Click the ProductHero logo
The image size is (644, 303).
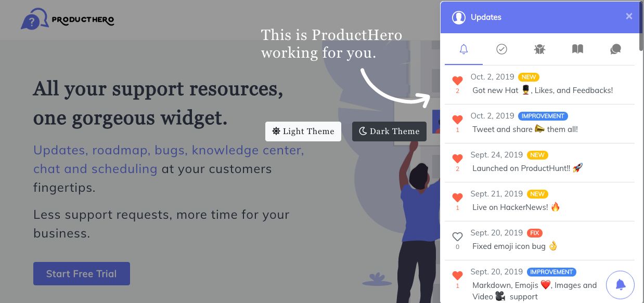(68, 21)
